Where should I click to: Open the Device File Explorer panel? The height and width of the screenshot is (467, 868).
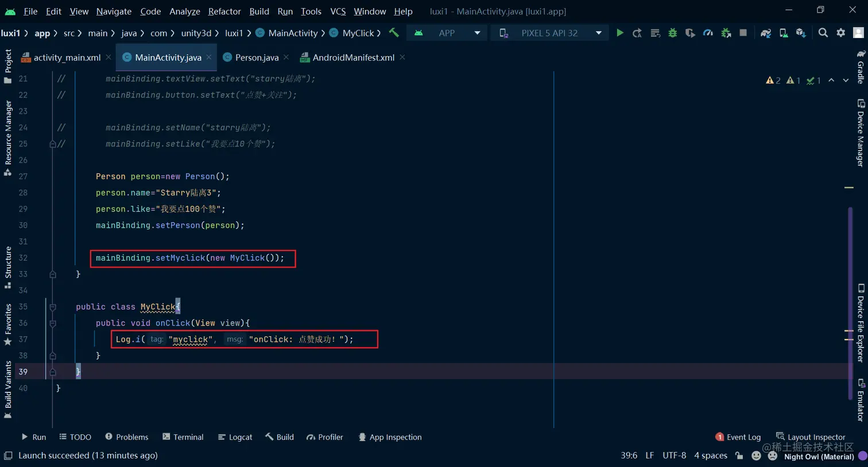point(861,323)
